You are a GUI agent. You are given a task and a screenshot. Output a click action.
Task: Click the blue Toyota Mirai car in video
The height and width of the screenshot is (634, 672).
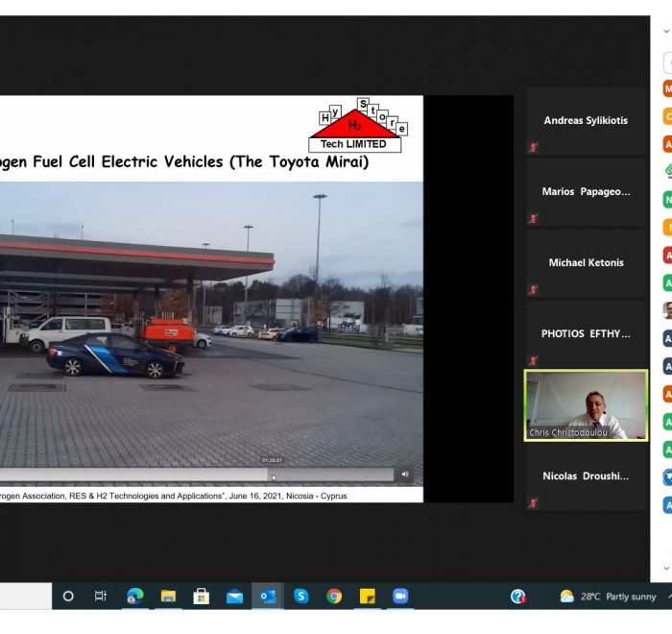pyautogui.click(x=115, y=355)
